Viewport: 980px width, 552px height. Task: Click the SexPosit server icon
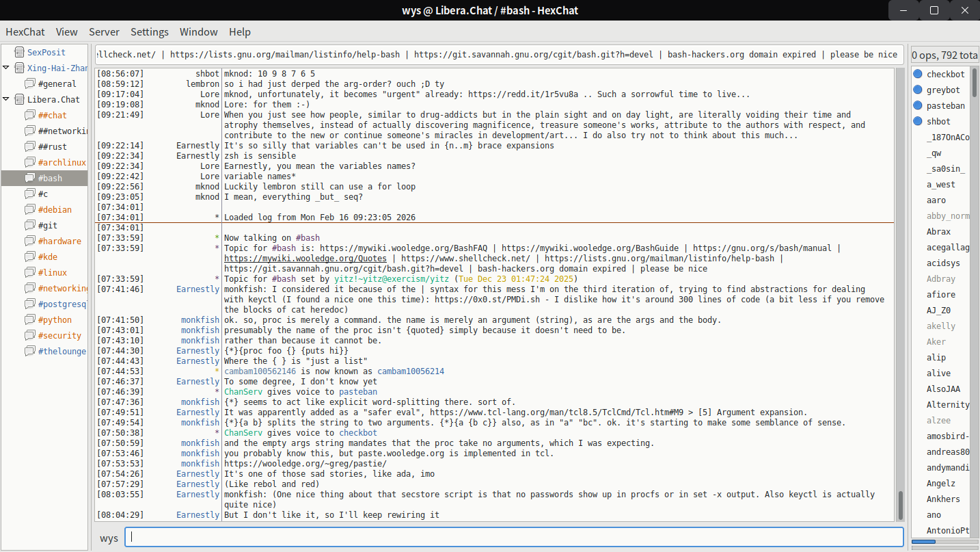point(18,52)
